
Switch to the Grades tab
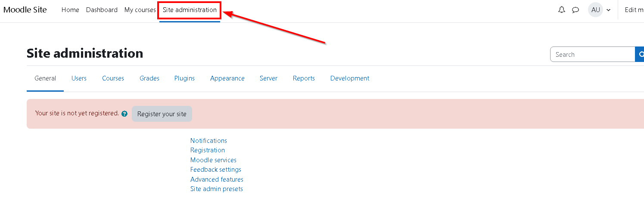tap(149, 78)
